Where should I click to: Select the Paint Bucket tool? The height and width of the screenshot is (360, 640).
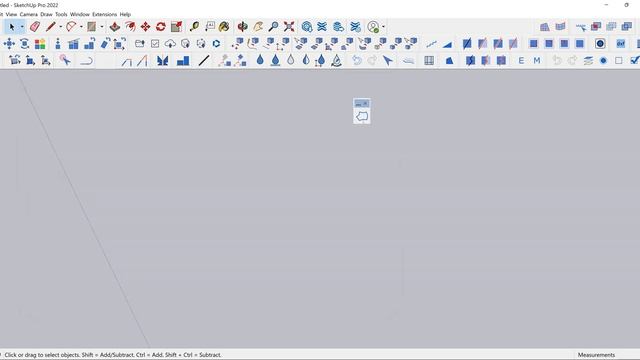tap(224, 27)
